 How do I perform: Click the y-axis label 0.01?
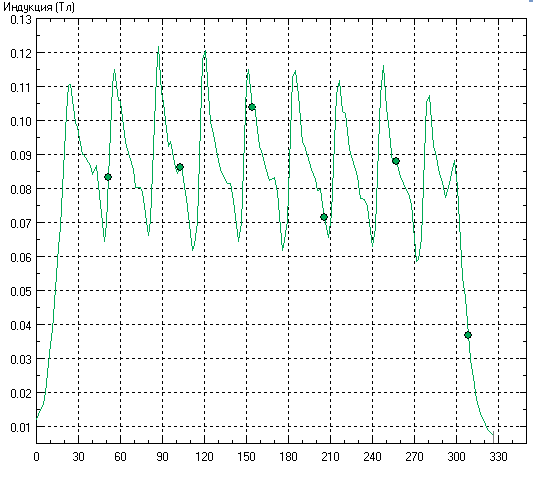tap(21, 427)
